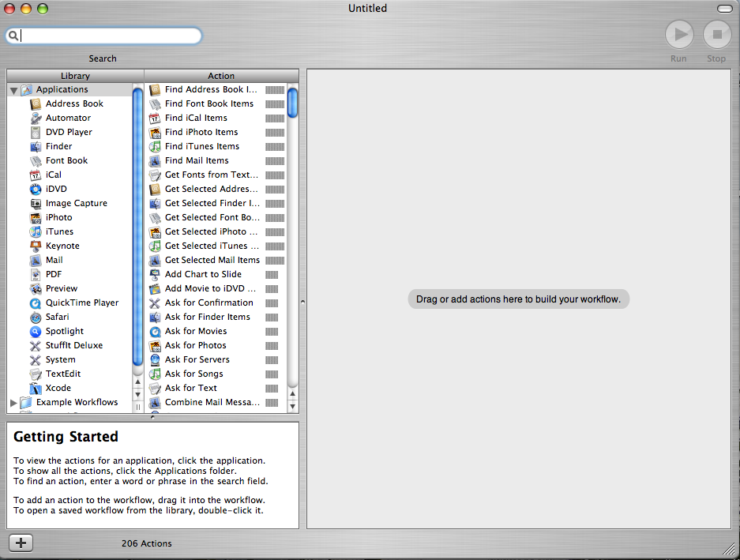Click inside the Search field
Screen dimensions: 740x560
[103, 36]
